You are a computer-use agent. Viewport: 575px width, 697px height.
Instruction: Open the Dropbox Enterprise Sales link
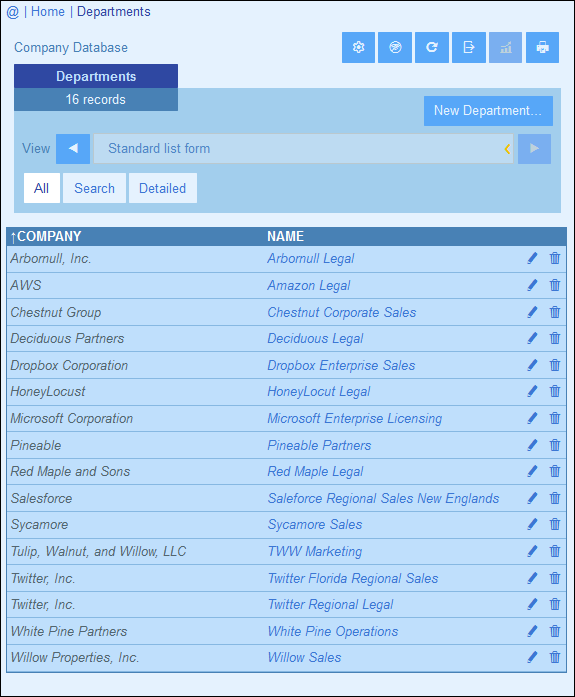tap(341, 365)
